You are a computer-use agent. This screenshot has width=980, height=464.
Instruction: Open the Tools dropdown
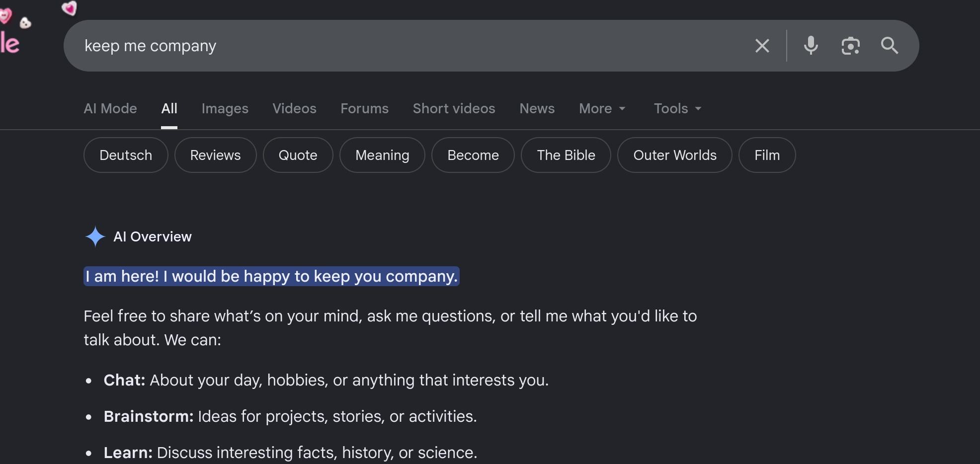[x=677, y=109]
